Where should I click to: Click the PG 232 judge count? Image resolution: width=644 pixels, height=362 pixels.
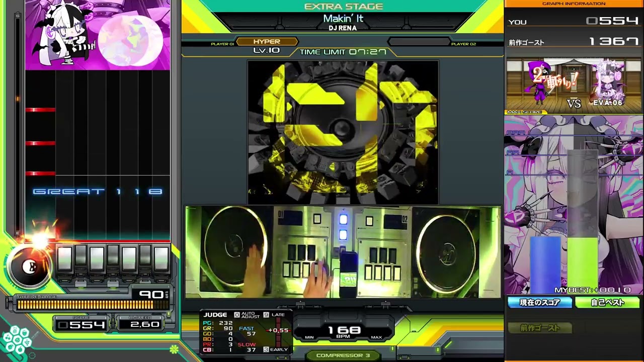218,323
